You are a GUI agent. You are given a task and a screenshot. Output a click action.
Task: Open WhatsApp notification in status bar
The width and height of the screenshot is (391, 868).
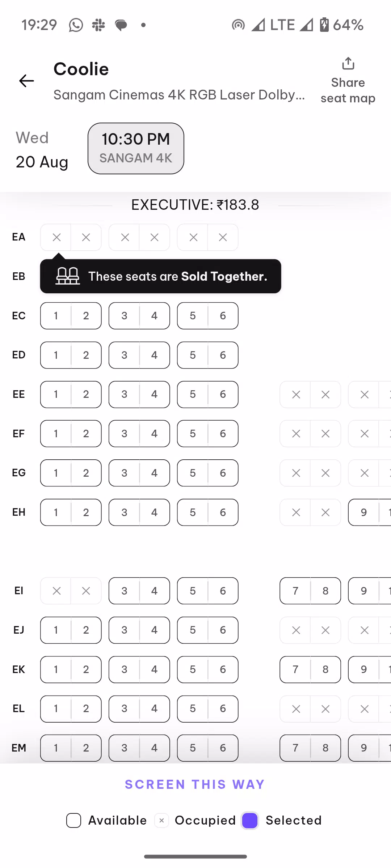(76, 25)
